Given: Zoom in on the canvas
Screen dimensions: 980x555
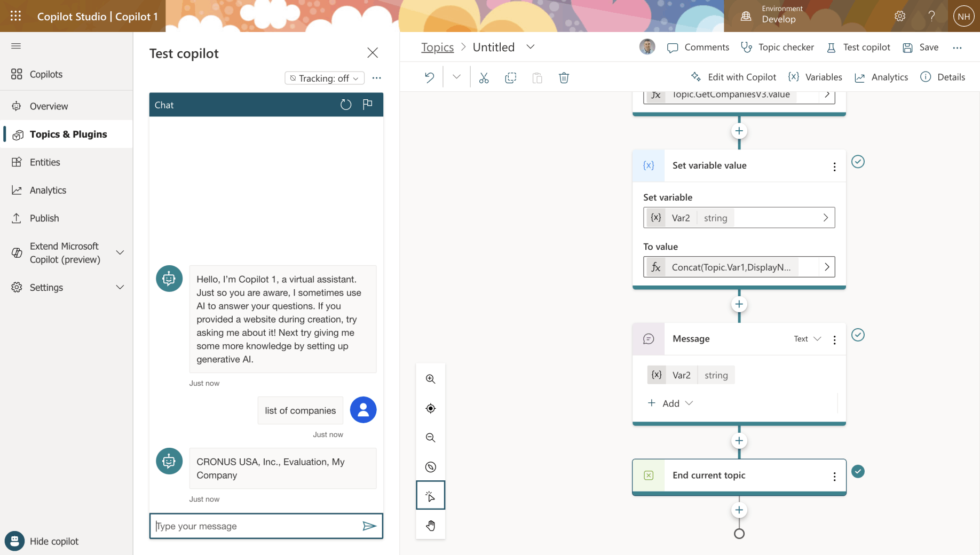Looking at the screenshot, I should point(431,379).
